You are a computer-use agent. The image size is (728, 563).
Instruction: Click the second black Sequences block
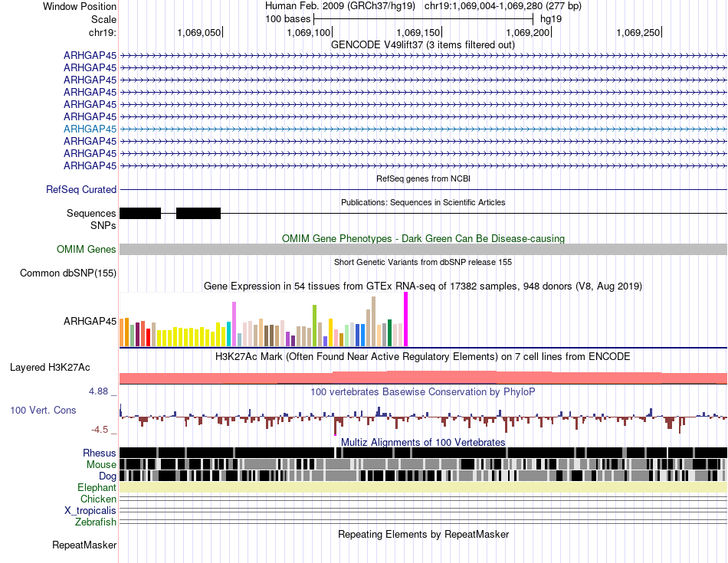[198, 214]
